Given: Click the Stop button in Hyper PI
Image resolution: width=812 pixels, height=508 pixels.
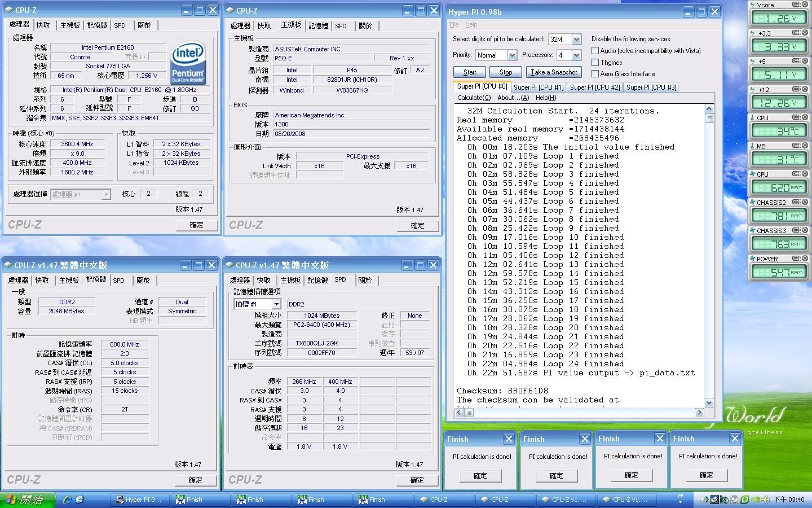Looking at the screenshot, I should coord(506,72).
